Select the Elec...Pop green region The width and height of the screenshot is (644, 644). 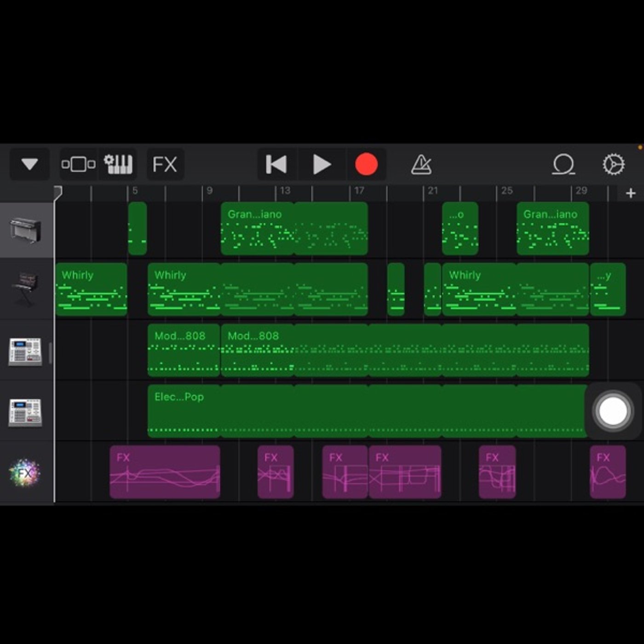pos(368,411)
